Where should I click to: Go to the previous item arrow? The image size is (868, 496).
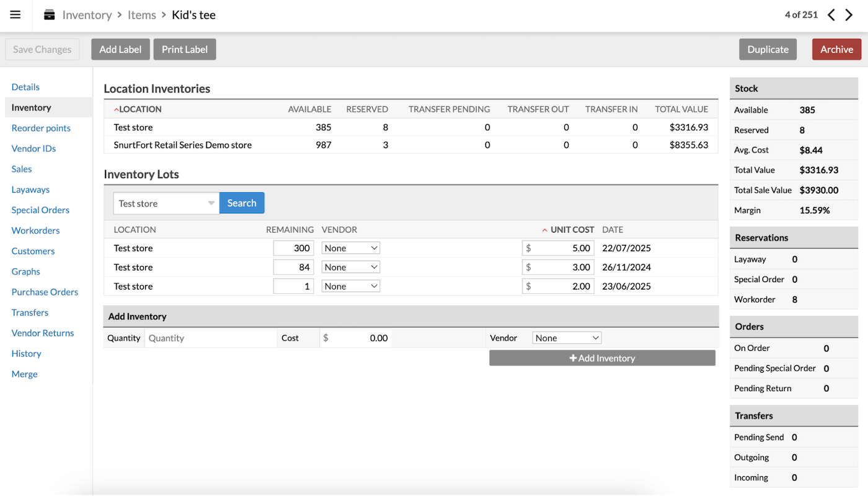pos(831,15)
